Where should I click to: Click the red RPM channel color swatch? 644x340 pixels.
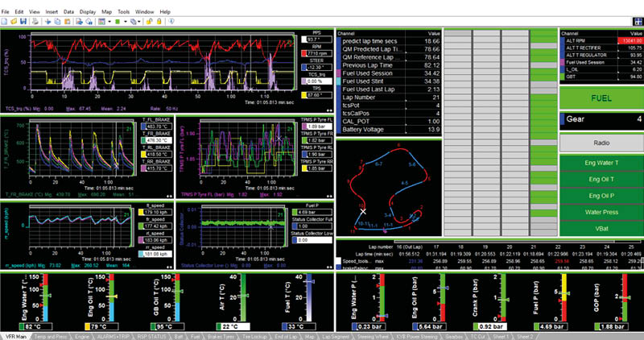304,53
